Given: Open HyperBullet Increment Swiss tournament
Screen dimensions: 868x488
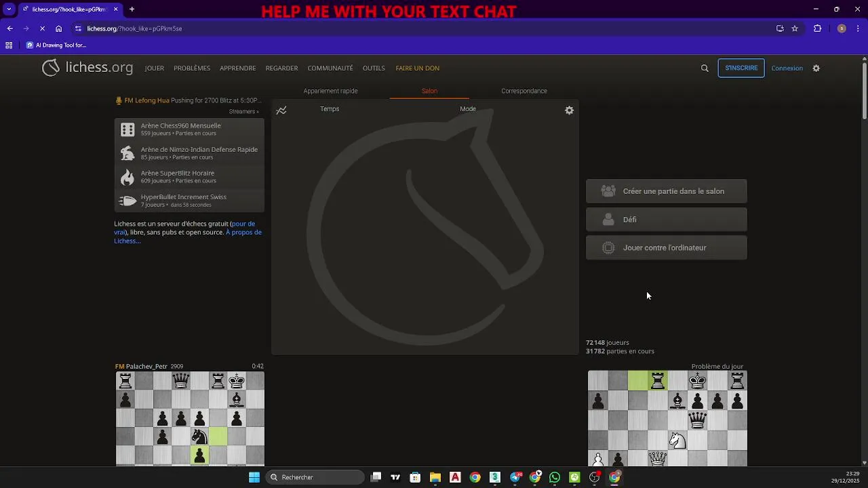Looking at the screenshot, I should [189, 201].
